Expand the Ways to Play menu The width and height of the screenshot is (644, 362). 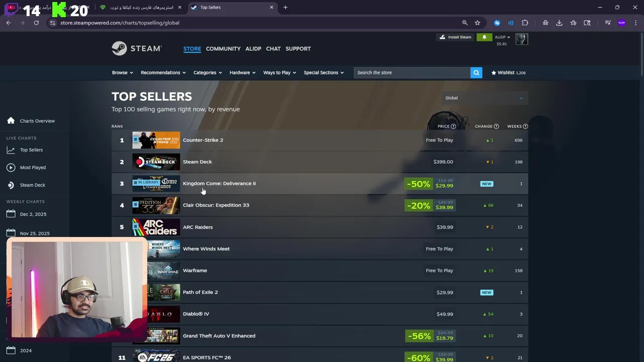click(279, 72)
